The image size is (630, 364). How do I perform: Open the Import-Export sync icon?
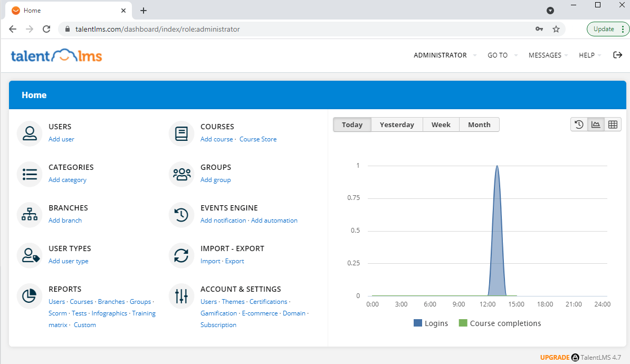[181, 255]
